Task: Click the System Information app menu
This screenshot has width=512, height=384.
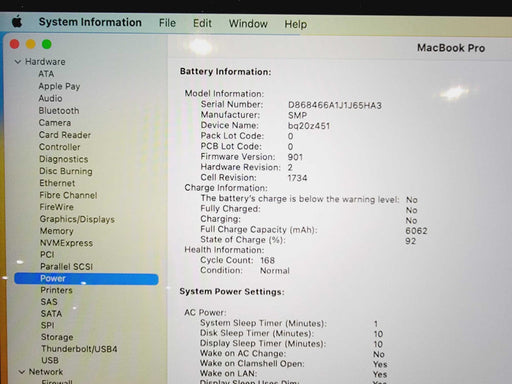Action: point(90,22)
